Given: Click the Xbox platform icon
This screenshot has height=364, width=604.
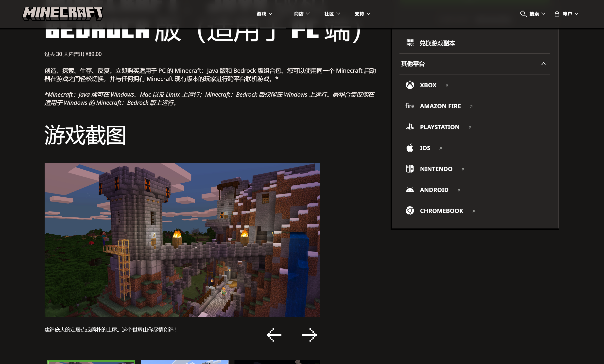Looking at the screenshot, I should point(410,85).
